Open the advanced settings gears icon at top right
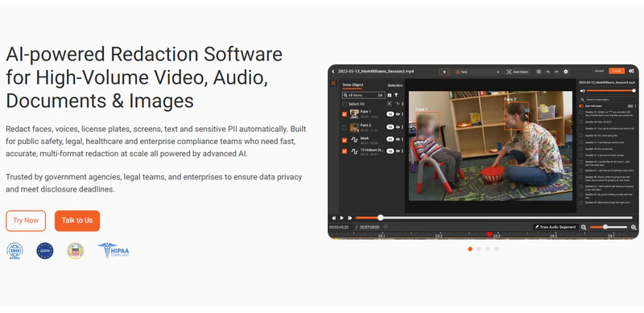The width and height of the screenshot is (644, 313). [x=631, y=71]
